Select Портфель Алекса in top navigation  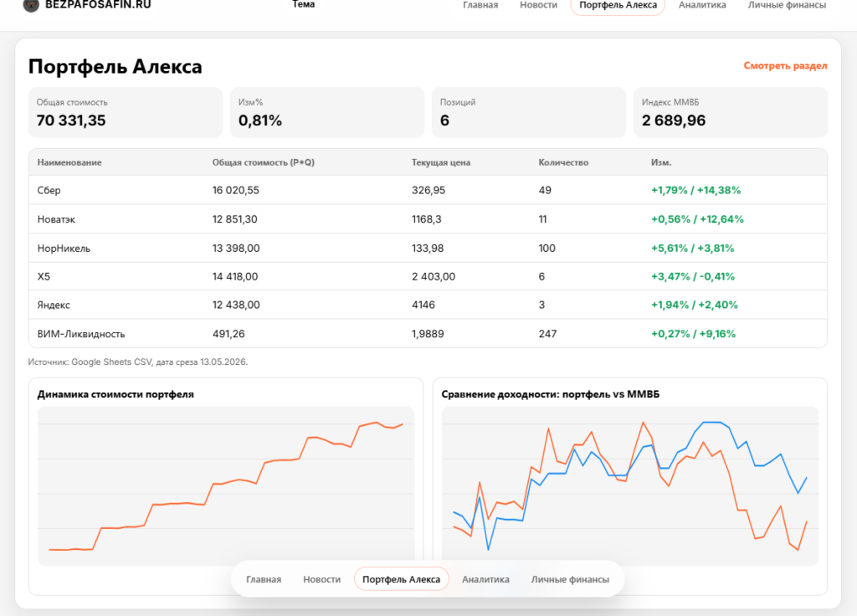pos(618,6)
